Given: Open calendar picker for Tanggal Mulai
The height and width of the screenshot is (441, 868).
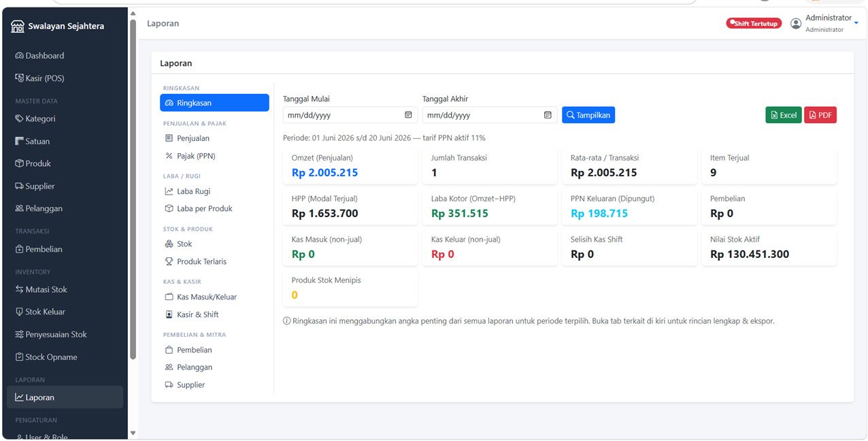Looking at the screenshot, I should pyautogui.click(x=408, y=115).
